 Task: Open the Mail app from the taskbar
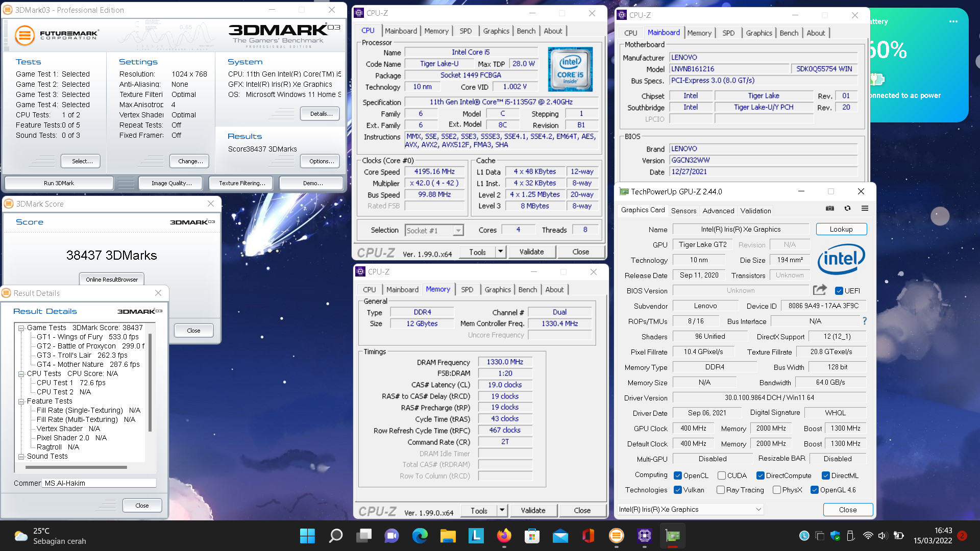click(x=560, y=536)
